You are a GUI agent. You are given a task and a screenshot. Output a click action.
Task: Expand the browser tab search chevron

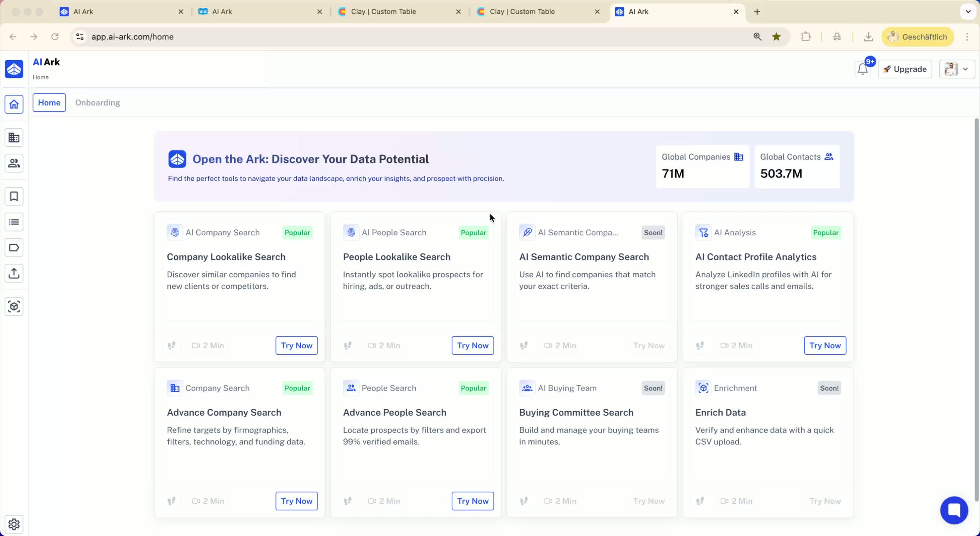(x=968, y=12)
